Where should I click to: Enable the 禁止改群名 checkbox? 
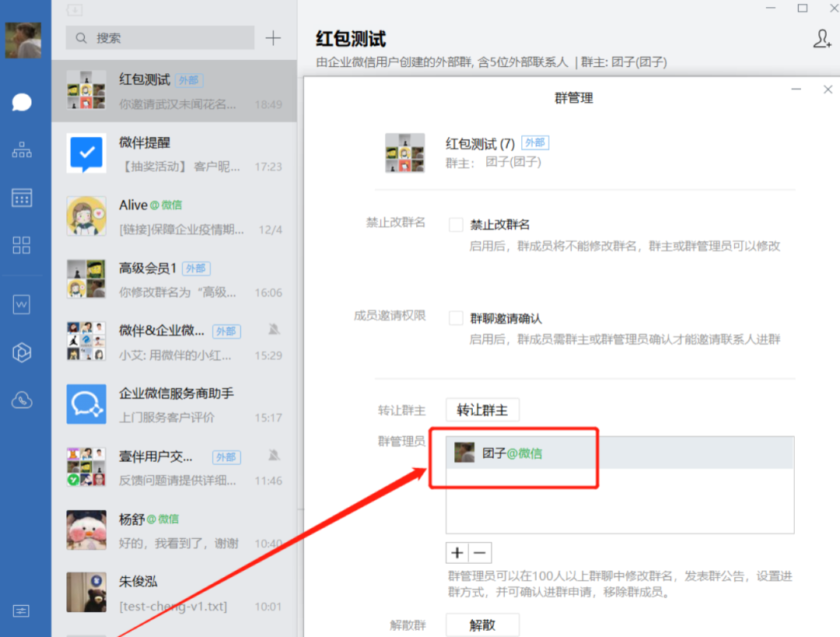point(457,225)
